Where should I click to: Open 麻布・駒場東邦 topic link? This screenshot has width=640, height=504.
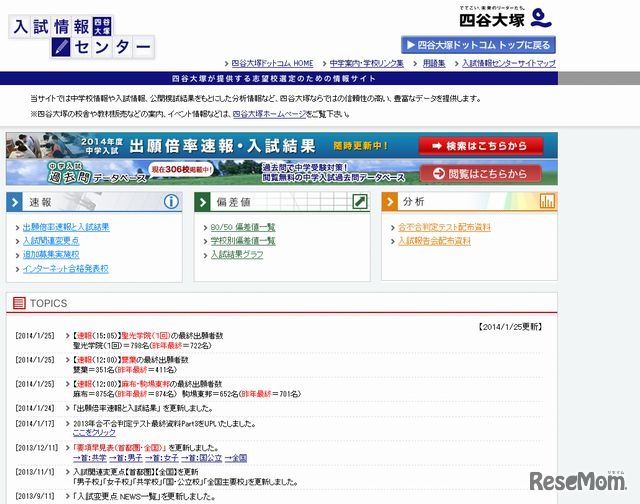click(146, 384)
